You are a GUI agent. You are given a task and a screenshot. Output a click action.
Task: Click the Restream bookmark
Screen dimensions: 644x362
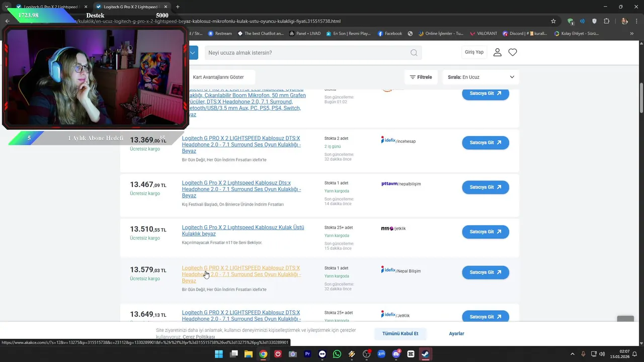click(x=219, y=34)
